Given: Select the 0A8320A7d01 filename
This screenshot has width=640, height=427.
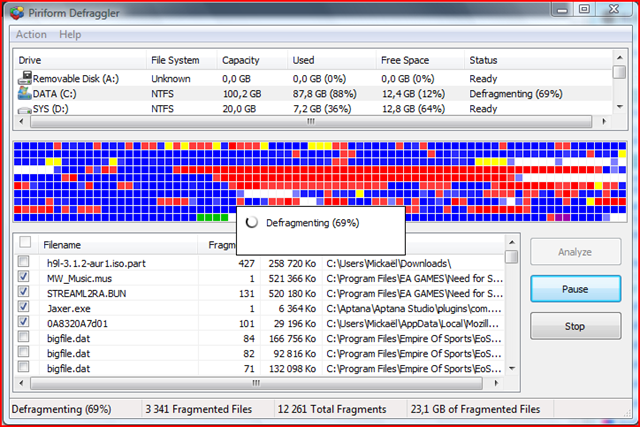Looking at the screenshot, I should point(77,324).
